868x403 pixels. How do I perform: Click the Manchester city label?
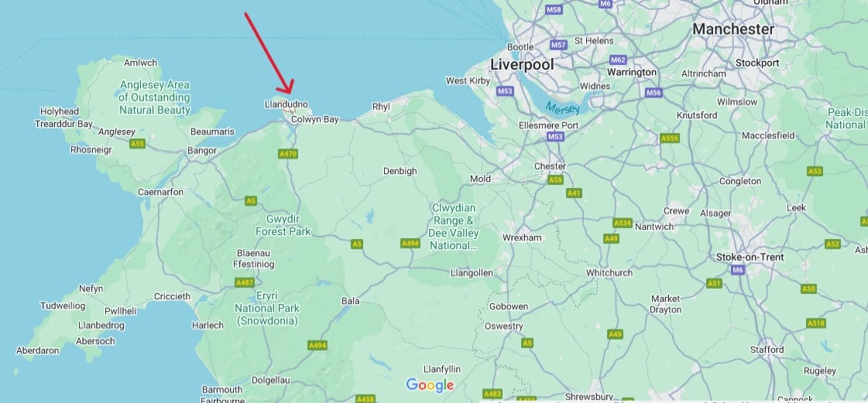(733, 29)
